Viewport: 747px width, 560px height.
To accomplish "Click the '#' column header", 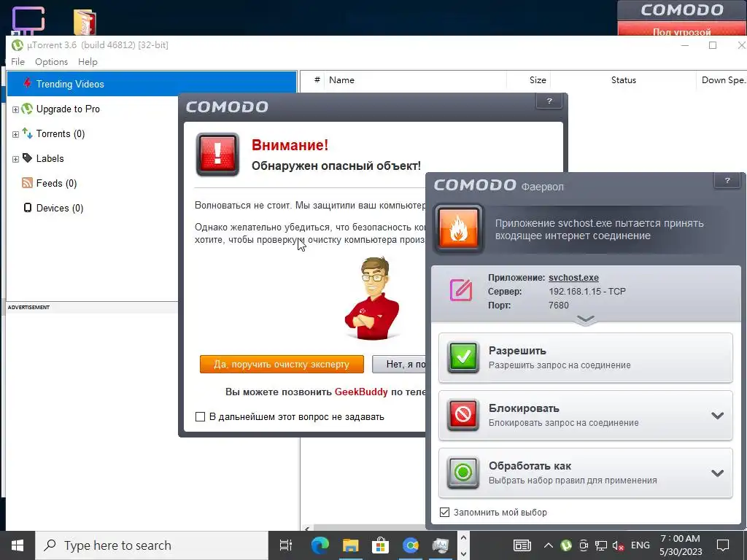I will [x=317, y=80].
